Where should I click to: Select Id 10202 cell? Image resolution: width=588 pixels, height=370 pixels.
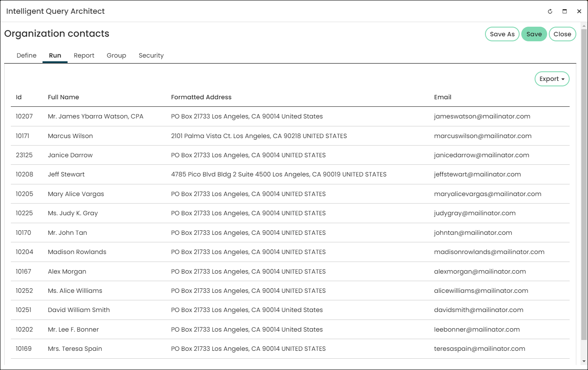point(24,330)
